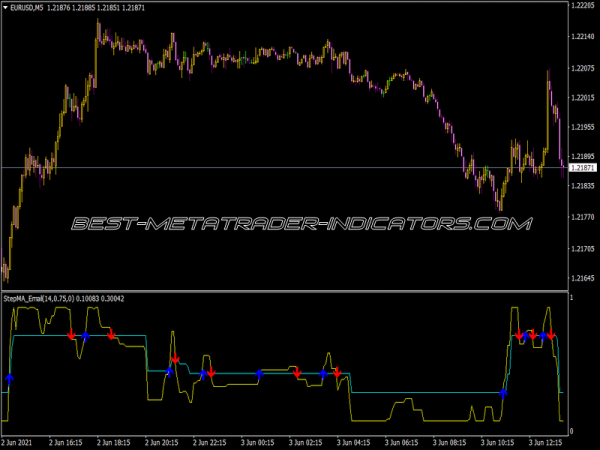Click the rightmost red down arrow
Image resolution: width=600 pixels, height=450 pixels.
551,335
